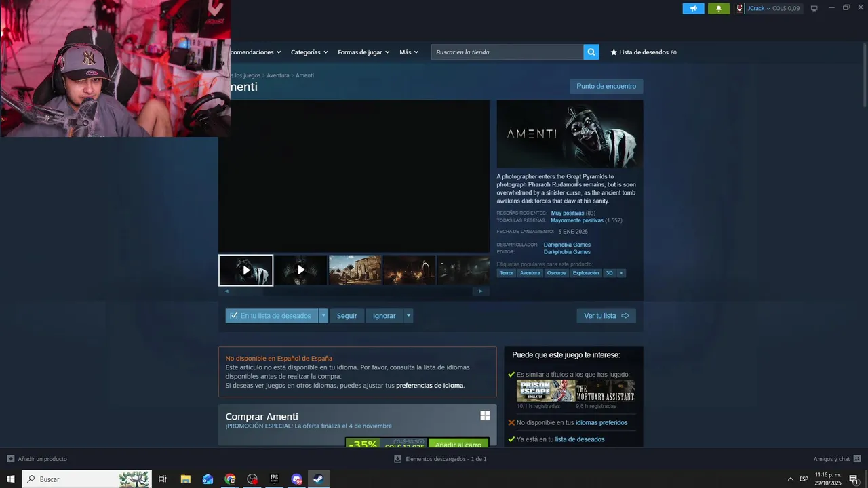Screen dimensions: 868x488
Task: Open 'preferencias de idioma' link
Action: point(429,386)
